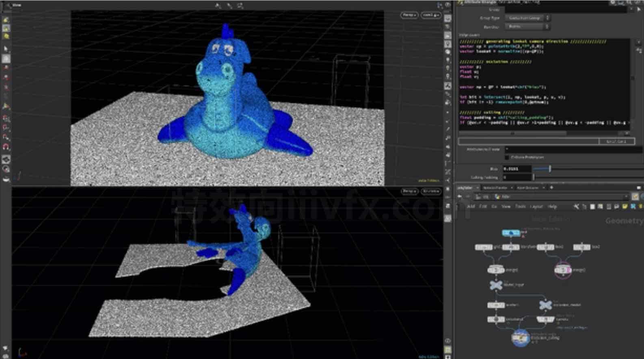Screen dimensions: 644x359
Task: Open the gear menu in the parameters header
Action: (613, 2)
